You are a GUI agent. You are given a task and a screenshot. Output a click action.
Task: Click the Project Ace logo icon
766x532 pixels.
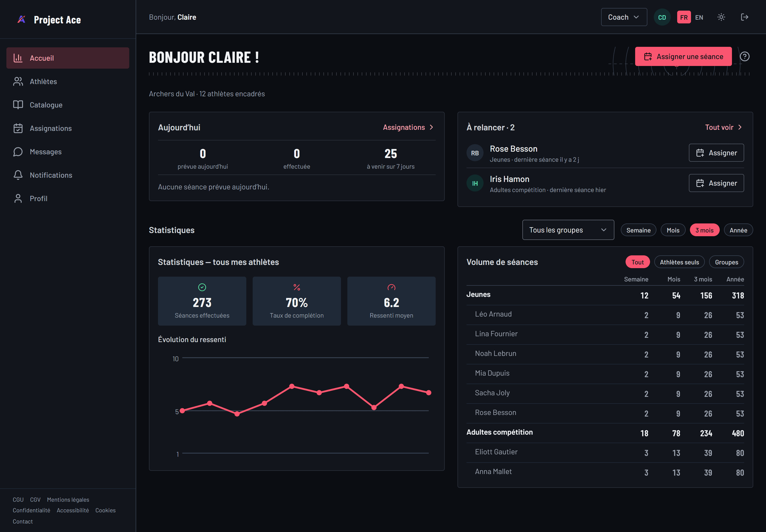coord(21,19)
